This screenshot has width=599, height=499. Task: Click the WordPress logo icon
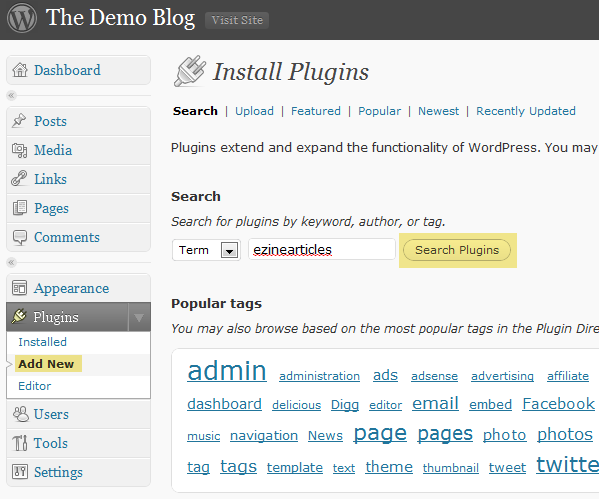coord(22,18)
